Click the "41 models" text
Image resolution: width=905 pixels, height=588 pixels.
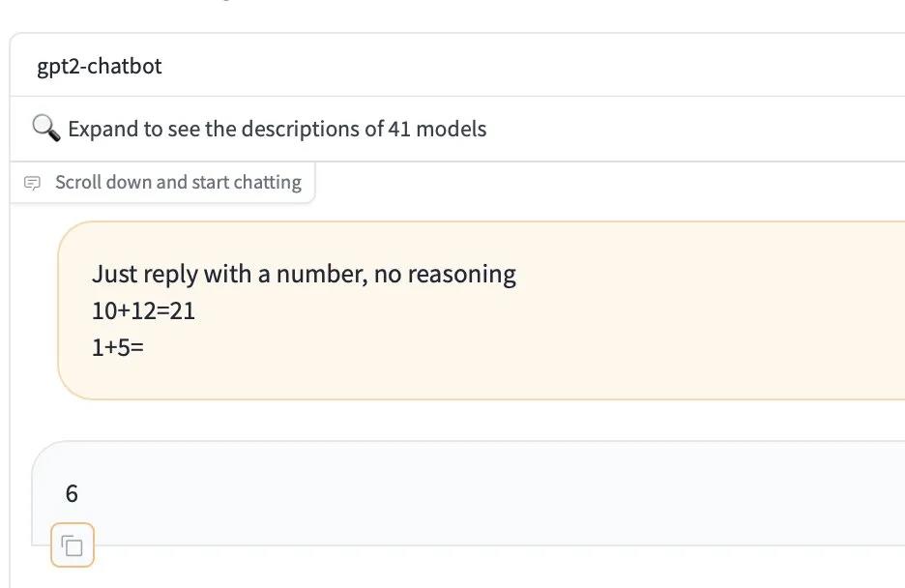coord(437,129)
